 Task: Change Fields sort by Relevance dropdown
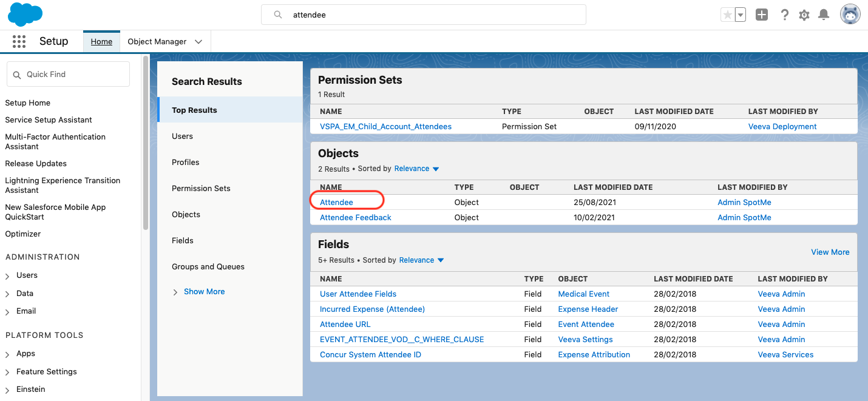(x=421, y=260)
